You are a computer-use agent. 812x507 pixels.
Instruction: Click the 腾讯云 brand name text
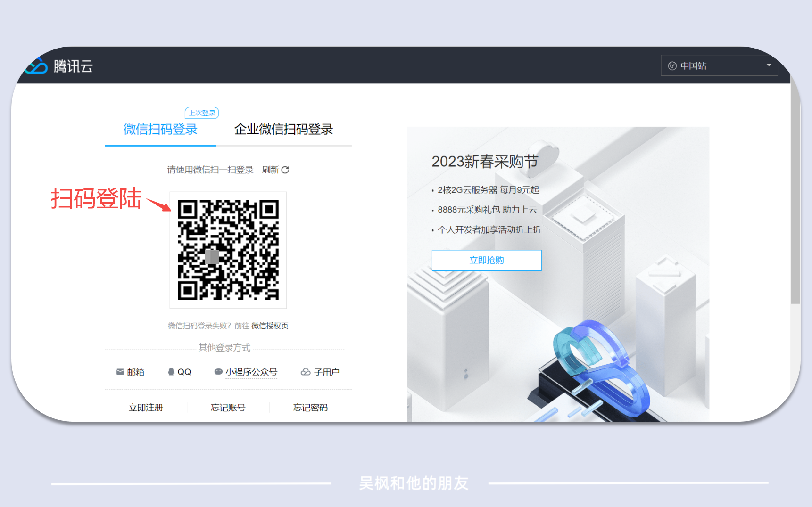pyautogui.click(x=73, y=66)
